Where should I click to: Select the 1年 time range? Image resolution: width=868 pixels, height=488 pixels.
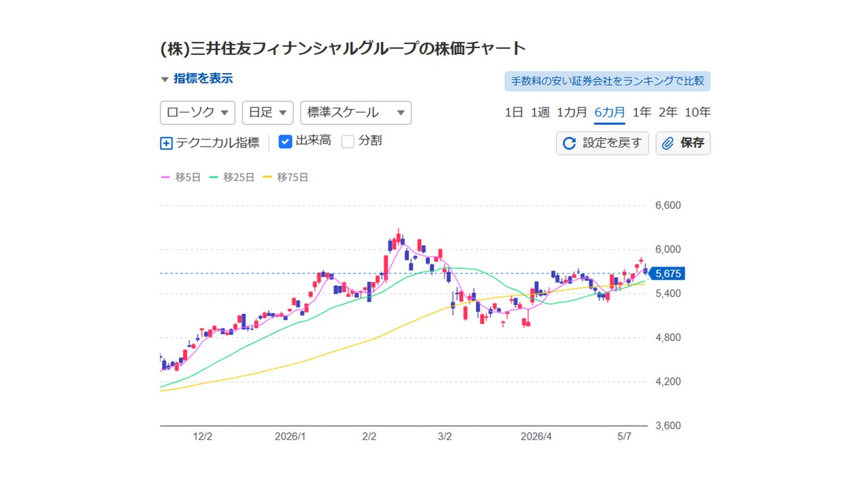pos(642,113)
